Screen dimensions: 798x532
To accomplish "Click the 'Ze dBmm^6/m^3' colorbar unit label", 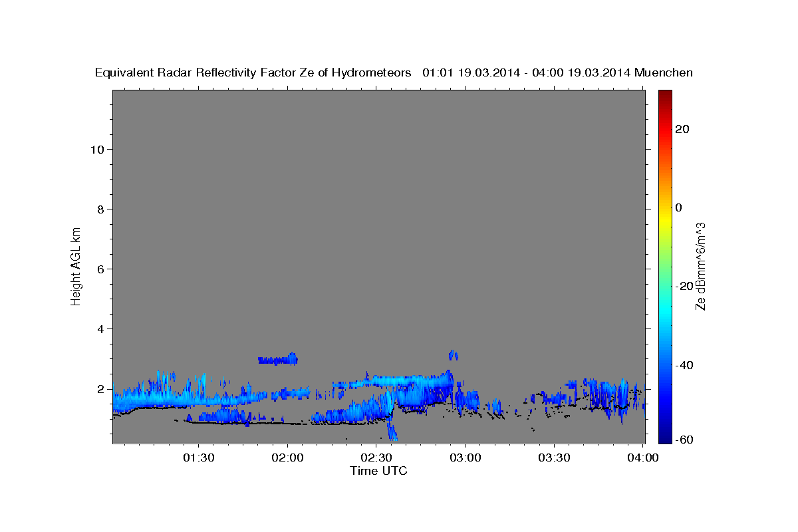I will (700, 265).
